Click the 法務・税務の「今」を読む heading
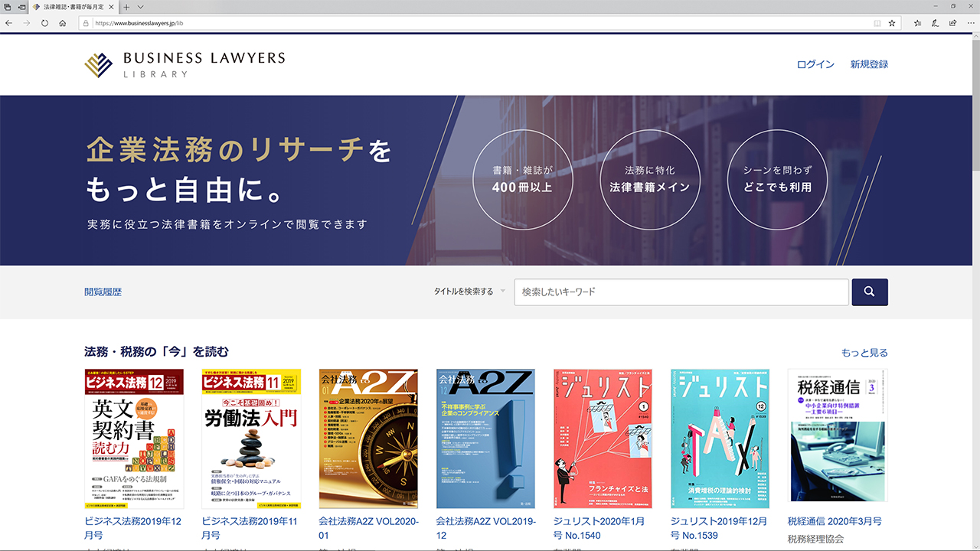 (156, 352)
